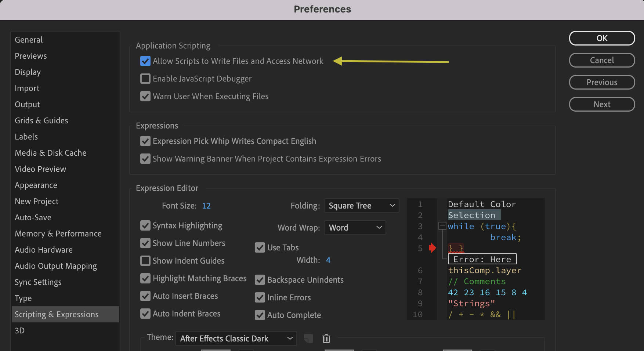Open the Word Wrap dropdown

click(355, 228)
